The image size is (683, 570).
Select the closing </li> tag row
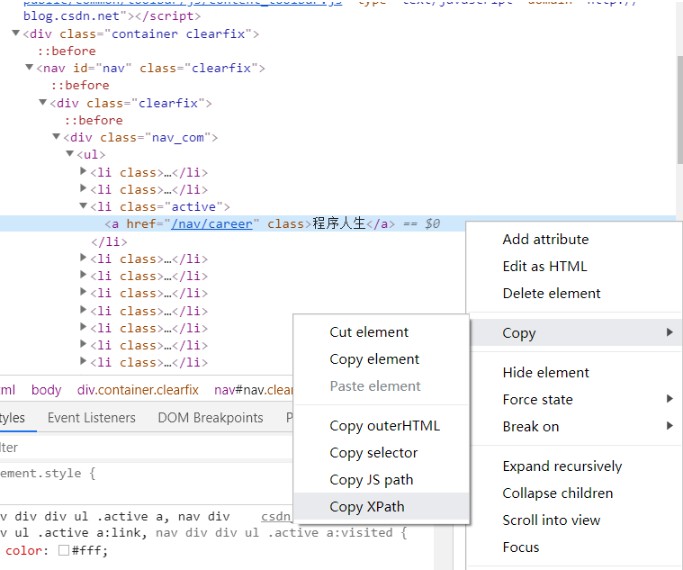coord(109,242)
